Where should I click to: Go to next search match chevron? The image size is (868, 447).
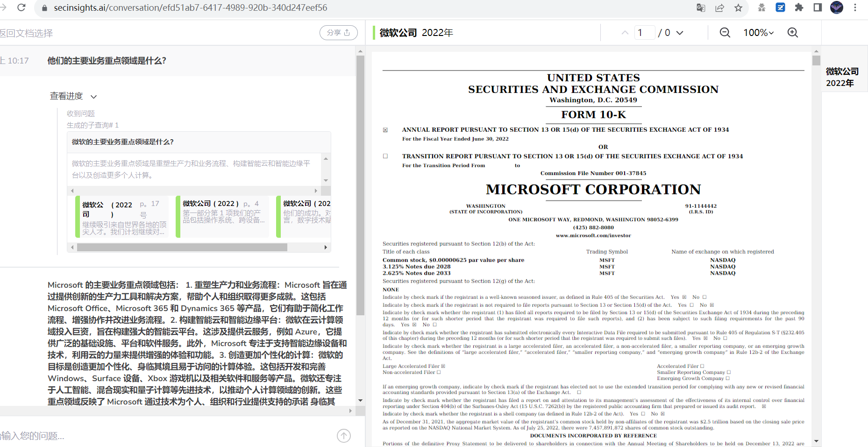coord(680,33)
